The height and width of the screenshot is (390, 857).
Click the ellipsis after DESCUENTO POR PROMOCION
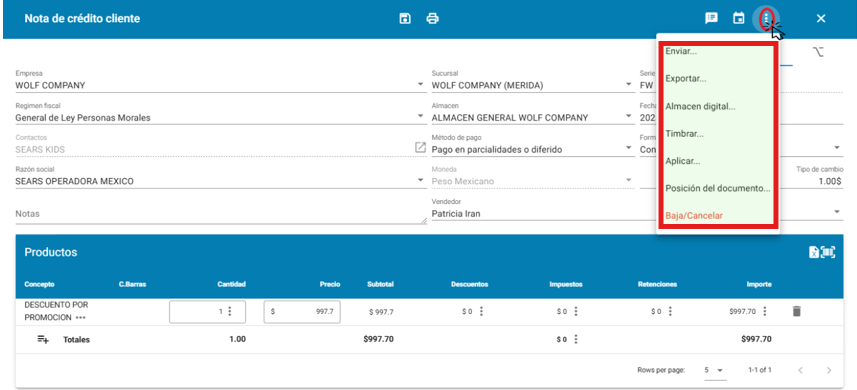coord(81,318)
